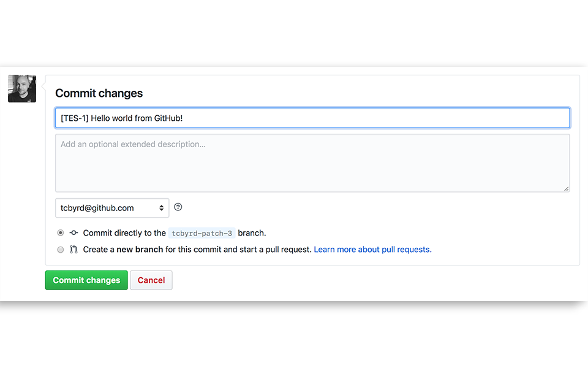
Task: Click the user profile avatar picture
Action: [x=21, y=88]
